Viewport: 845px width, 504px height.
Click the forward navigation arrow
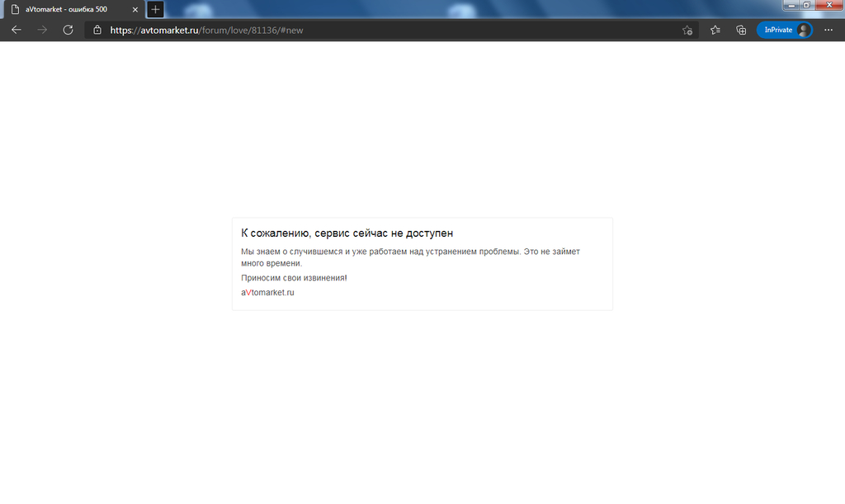click(x=42, y=31)
